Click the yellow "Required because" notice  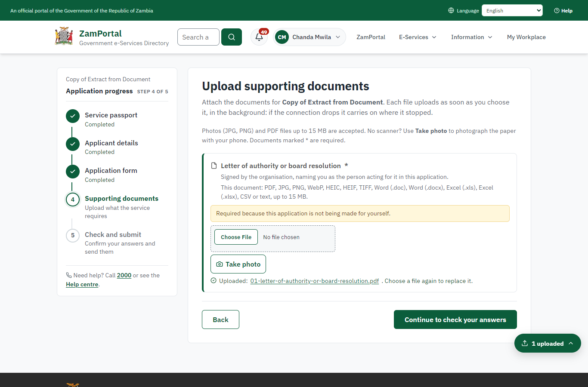360,213
